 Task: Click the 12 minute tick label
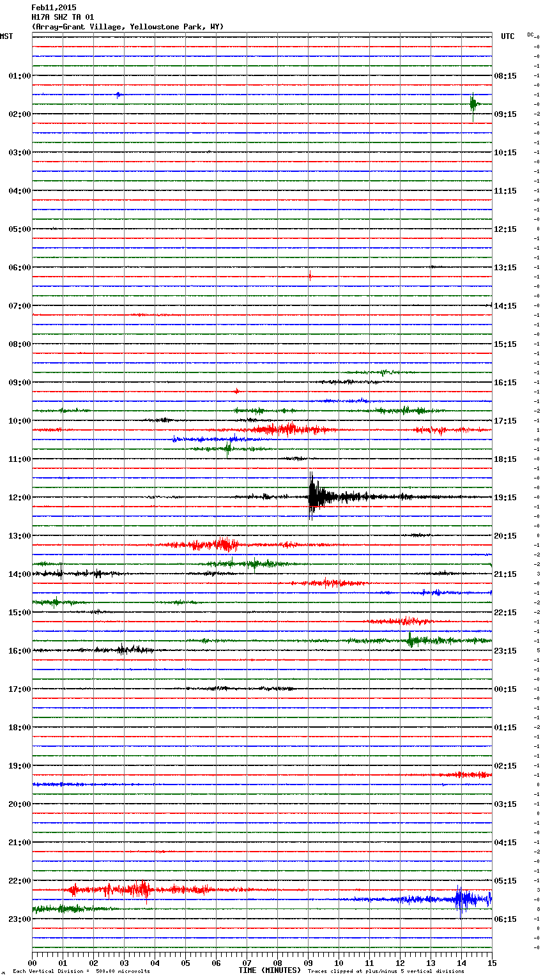tap(400, 963)
